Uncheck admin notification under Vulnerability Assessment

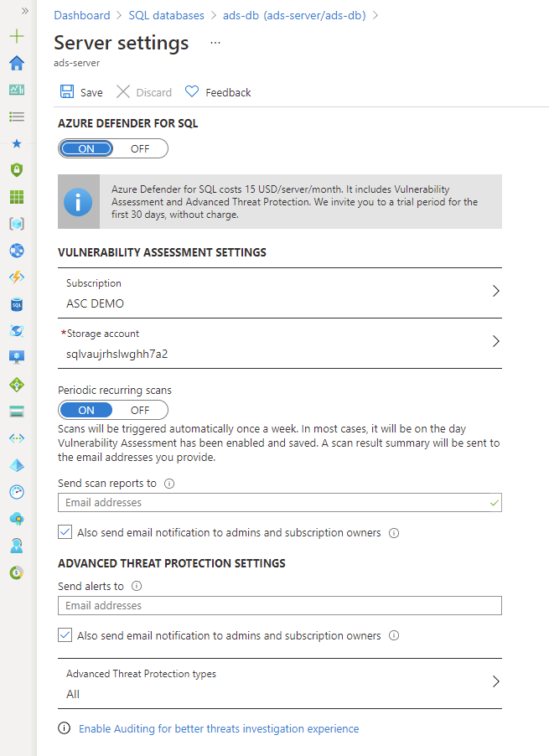pyautogui.click(x=65, y=532)
